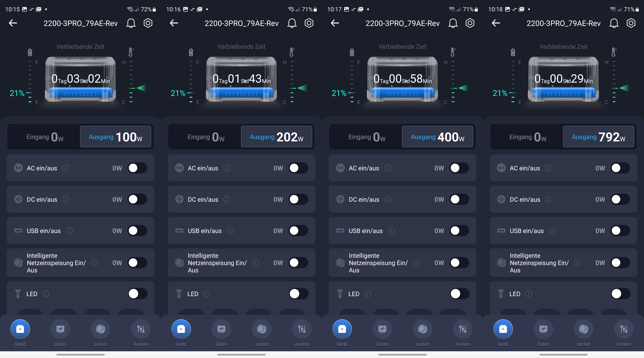
Task: Toggle Intelligente Netzeinspeisung switch in 400W screen
Action: click(x=459, y=263)
